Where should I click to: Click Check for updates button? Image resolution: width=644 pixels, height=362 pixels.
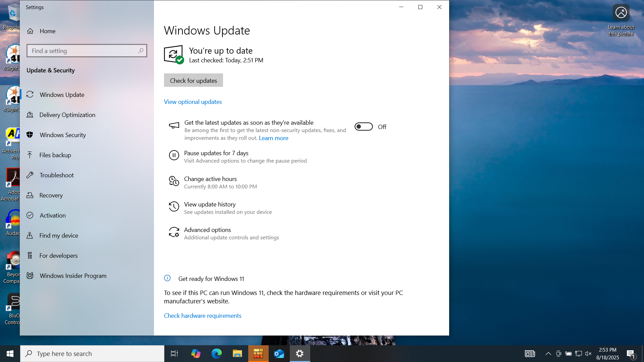(193, 80)
